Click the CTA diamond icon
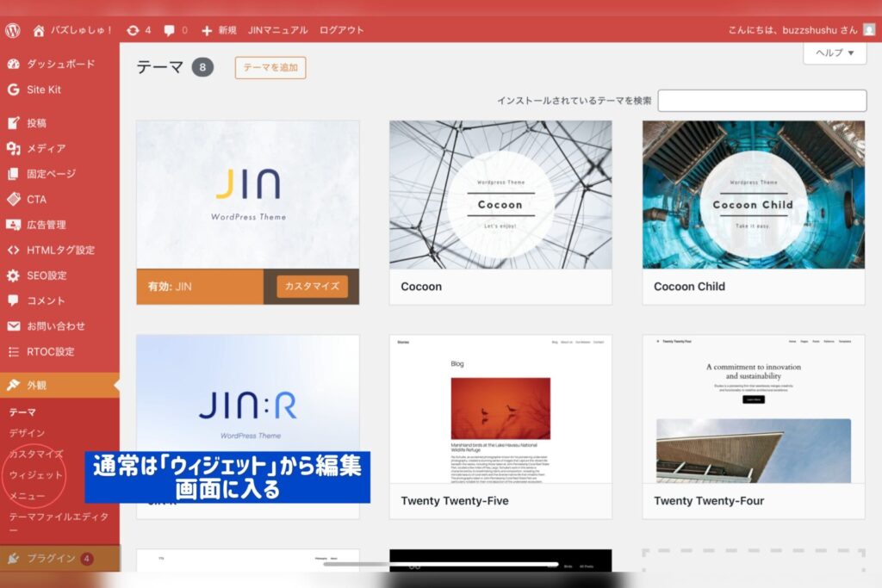 pyautogui.click(x=14, y=199)
